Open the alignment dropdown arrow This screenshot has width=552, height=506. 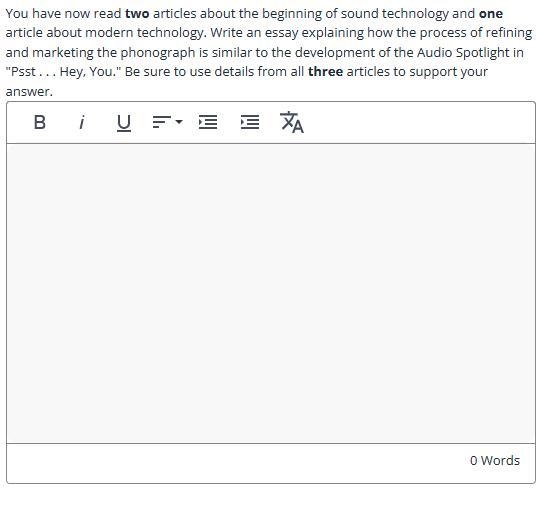[x=179, y=122]
